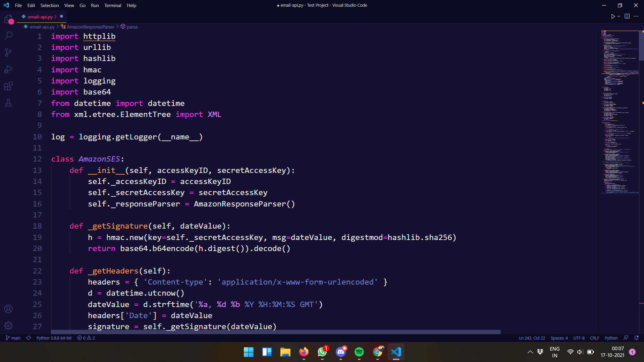Click the horizontal scrollbar below the editor

(x=275, y=332)
